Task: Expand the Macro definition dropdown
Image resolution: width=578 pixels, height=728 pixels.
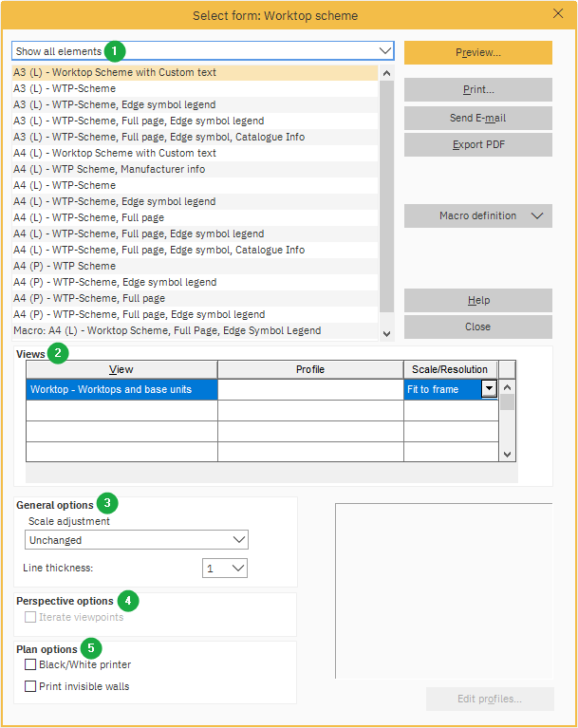Action: (x=477, y=216)
